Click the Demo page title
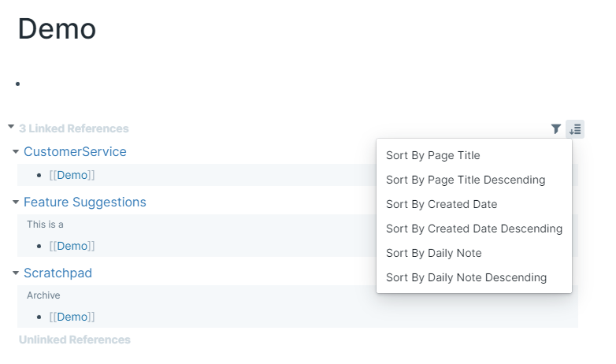 pyautogui.click(x=57, y=29)
